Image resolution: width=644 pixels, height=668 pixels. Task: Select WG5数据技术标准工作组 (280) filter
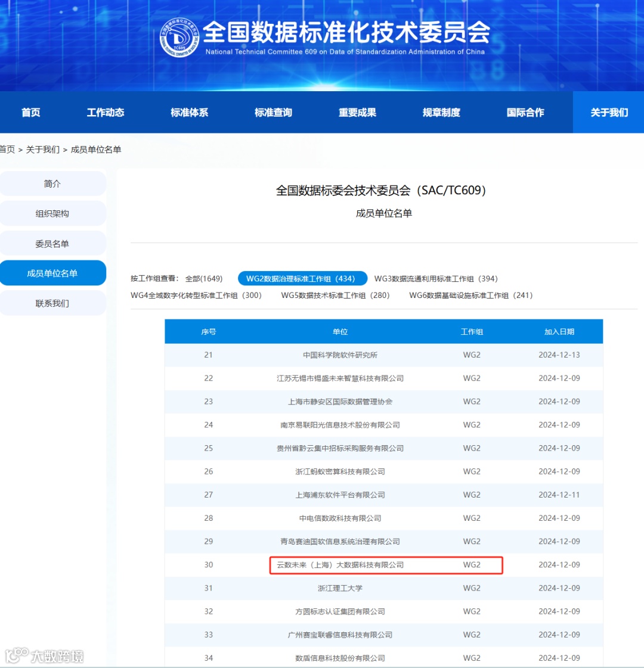pos(336,295)
